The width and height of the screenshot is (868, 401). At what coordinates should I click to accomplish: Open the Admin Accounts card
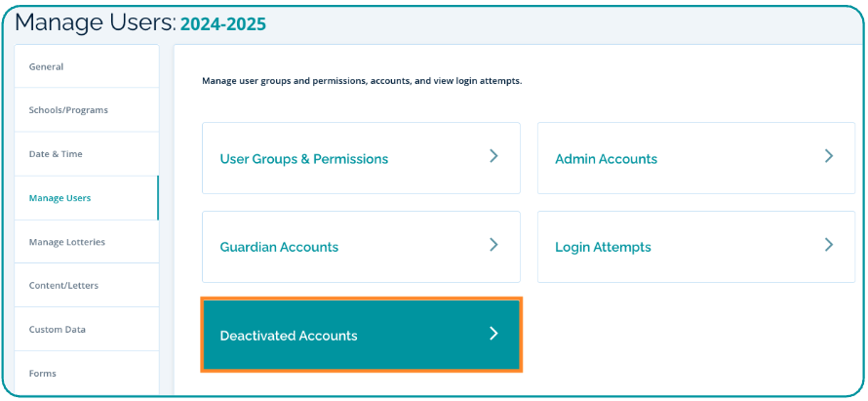click(606, 159)
